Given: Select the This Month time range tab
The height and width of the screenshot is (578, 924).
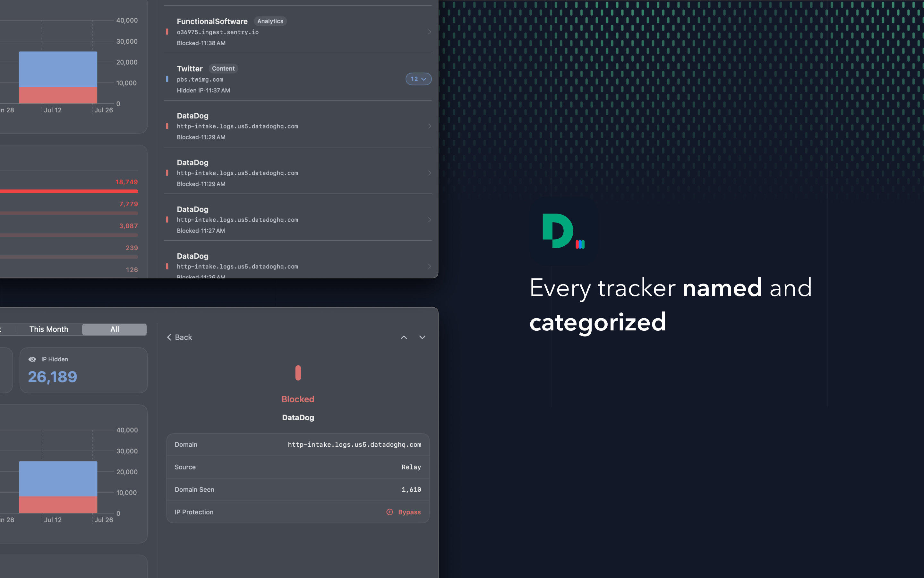Looking at the screenshot, I should point(49,329).
